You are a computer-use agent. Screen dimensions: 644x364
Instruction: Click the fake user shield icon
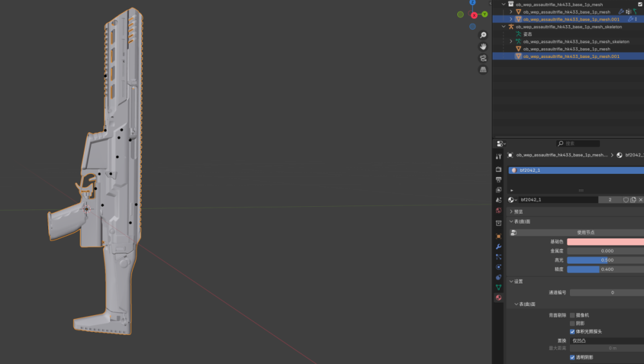click(626, 200)
